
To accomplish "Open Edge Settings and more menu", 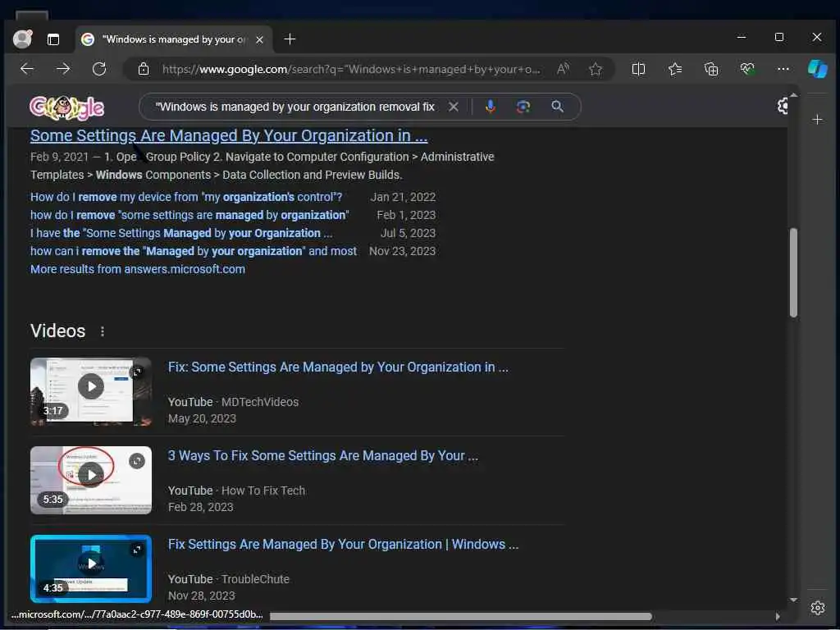I will 783,69.
